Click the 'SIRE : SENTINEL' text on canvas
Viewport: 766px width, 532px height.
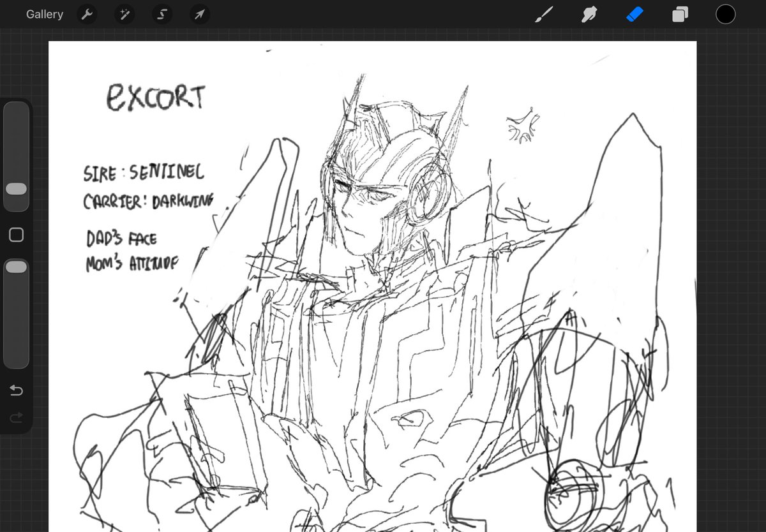(x=144, y=172)
